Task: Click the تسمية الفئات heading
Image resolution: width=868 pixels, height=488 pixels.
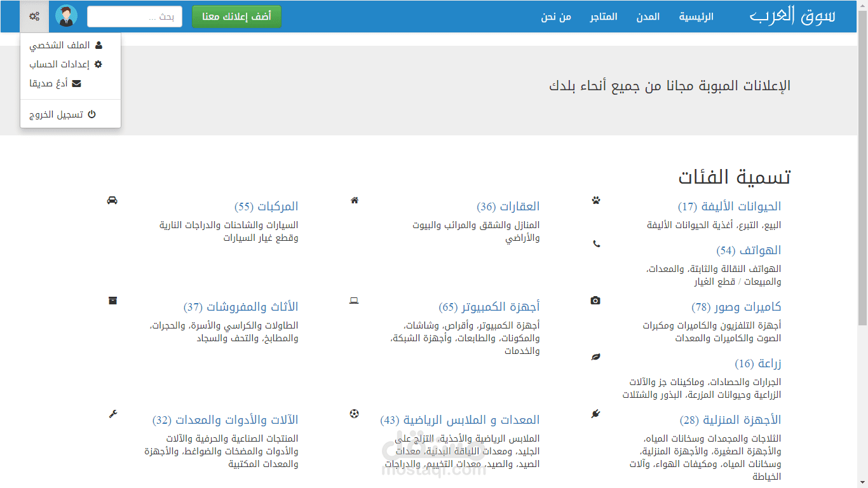Action: 734,177
